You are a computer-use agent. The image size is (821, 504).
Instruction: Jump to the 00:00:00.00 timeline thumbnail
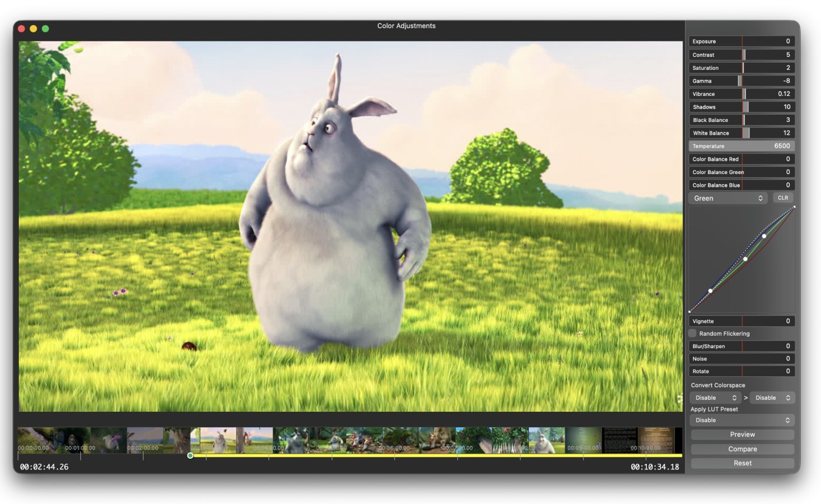coord(36,440)
